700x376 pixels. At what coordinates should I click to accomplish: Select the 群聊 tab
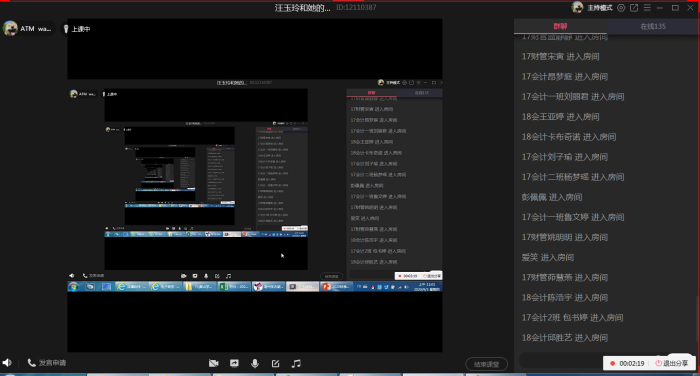coord(560,26)
